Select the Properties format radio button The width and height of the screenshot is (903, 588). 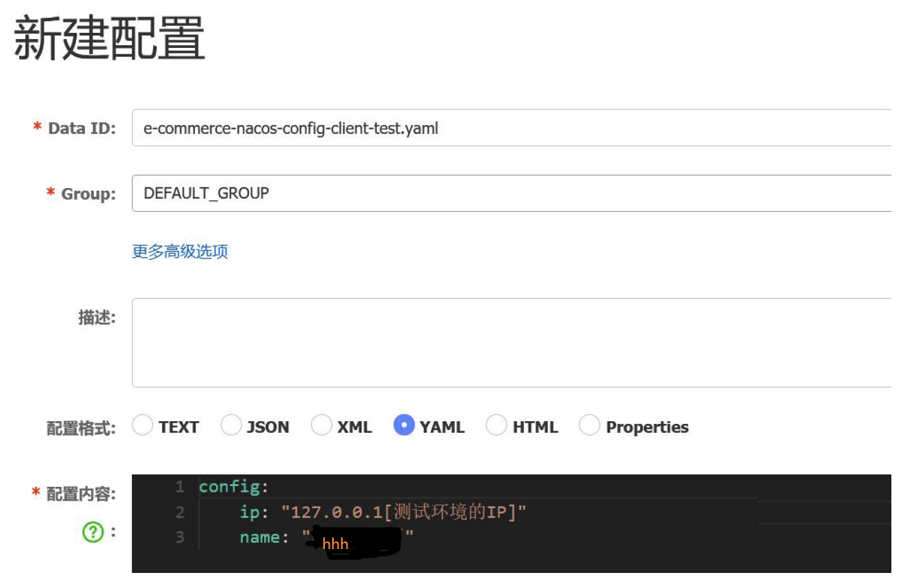click(x=589, y=425)
